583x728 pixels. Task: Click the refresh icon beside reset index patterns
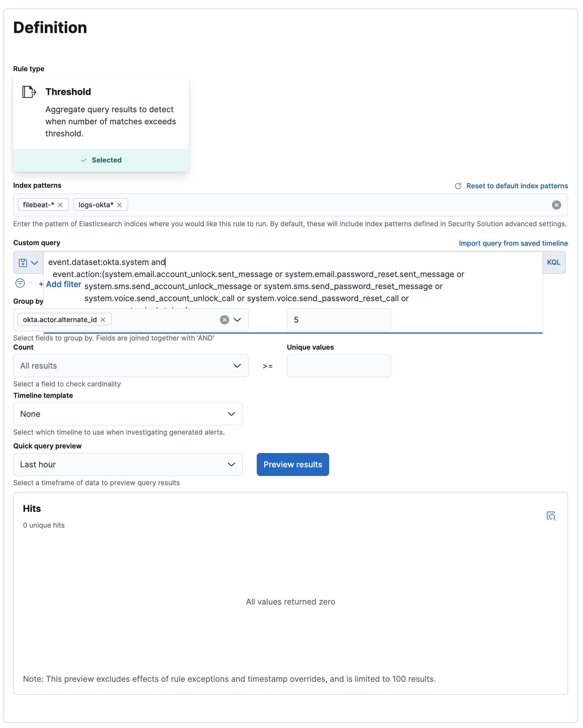click(458, 186)
